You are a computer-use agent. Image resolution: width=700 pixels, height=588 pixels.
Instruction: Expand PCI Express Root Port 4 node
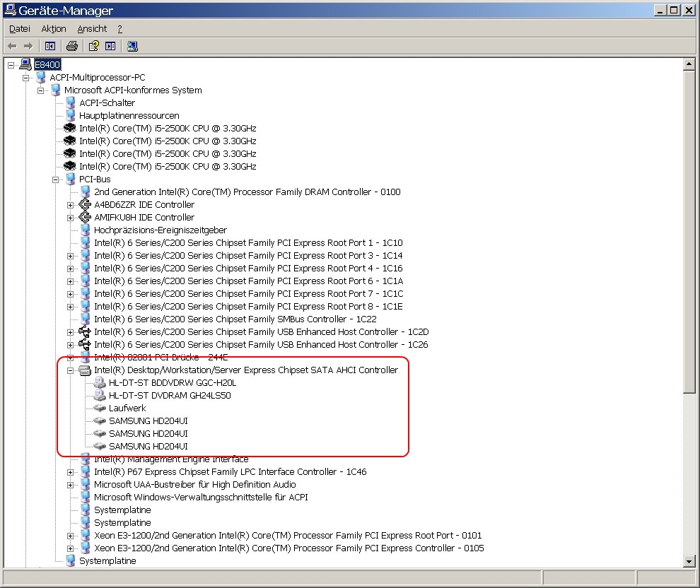(70, 269)
